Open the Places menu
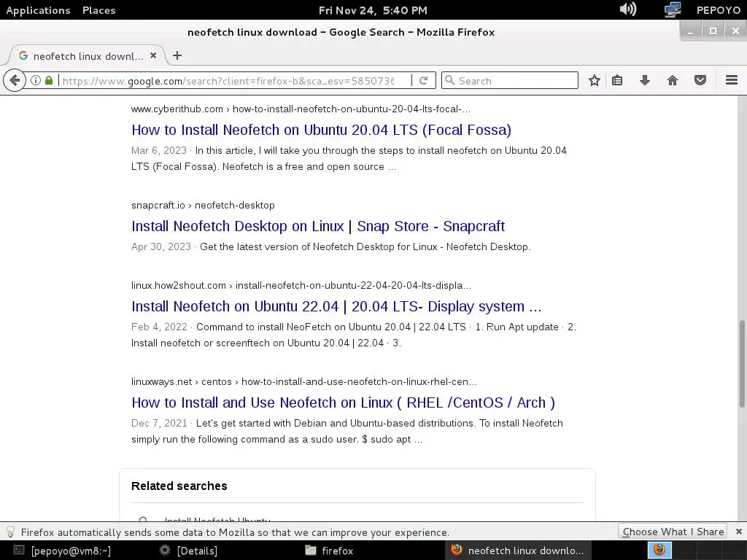The height and width of the screenshot is (560, 747). click(98, 10)
